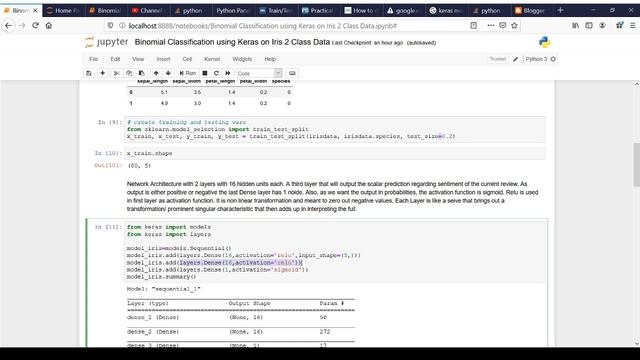The width and height of the screenshot is (640, 360).
Task: Restart kernel and rerun all cells
Action: [x=228, y=73]
